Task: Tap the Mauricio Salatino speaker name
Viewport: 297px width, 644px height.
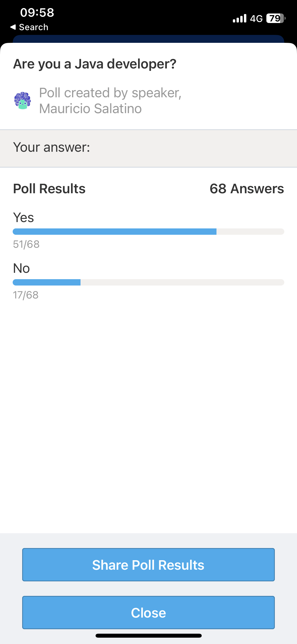Action: click(90, 109)
